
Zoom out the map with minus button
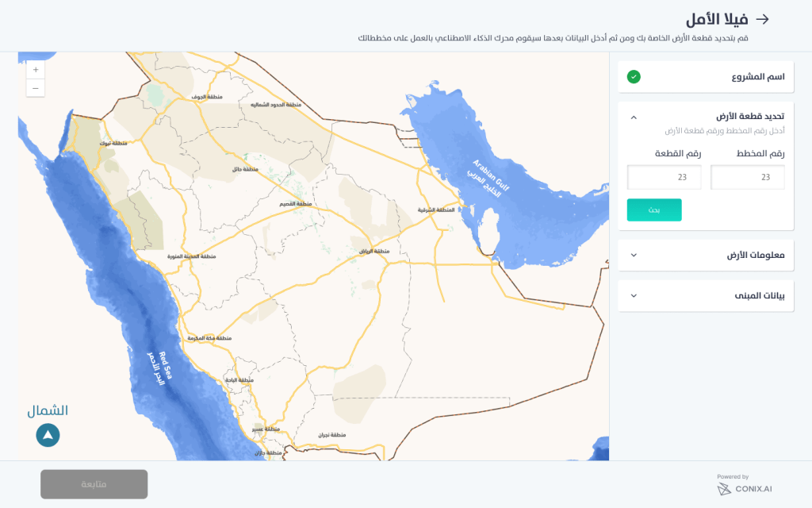(36, 88)
